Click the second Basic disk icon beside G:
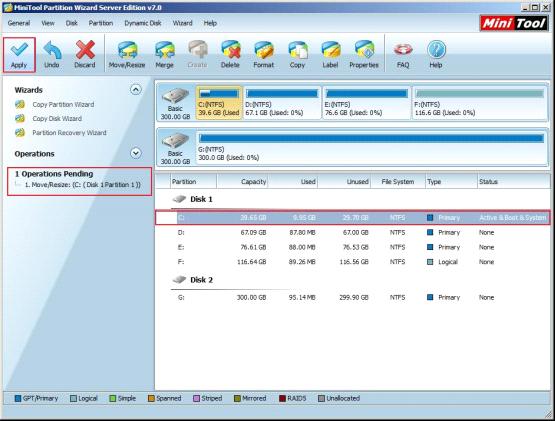Image resolution: width=555 pixels, height=421 pixels. pyautogui.click(x=176, y=141)
